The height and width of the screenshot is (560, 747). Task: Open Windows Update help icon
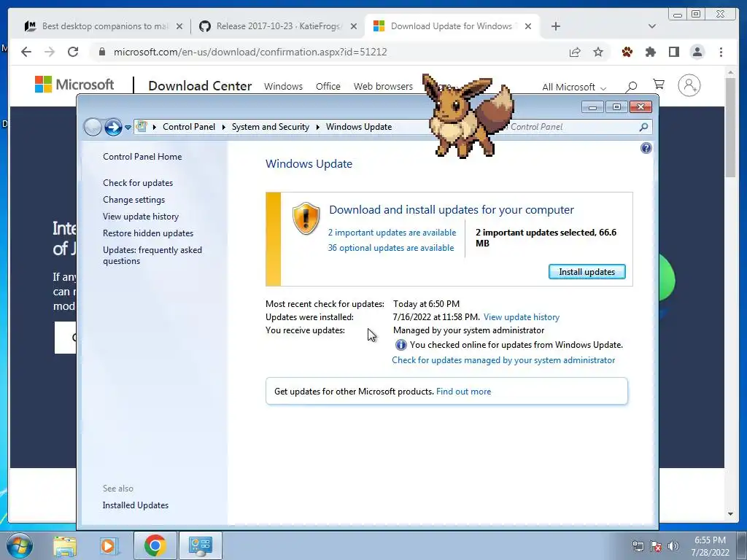[x=646, y=148]
